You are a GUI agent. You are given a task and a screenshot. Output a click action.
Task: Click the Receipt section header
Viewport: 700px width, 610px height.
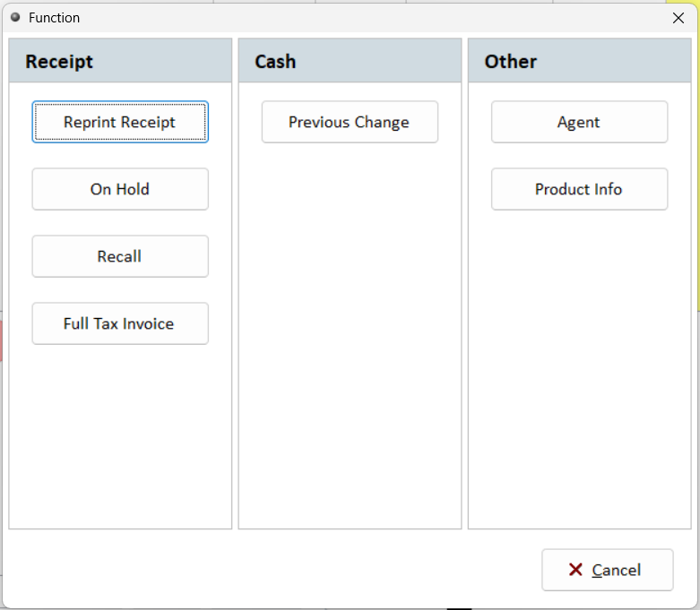pyautogui.click(x=59, y=62)
